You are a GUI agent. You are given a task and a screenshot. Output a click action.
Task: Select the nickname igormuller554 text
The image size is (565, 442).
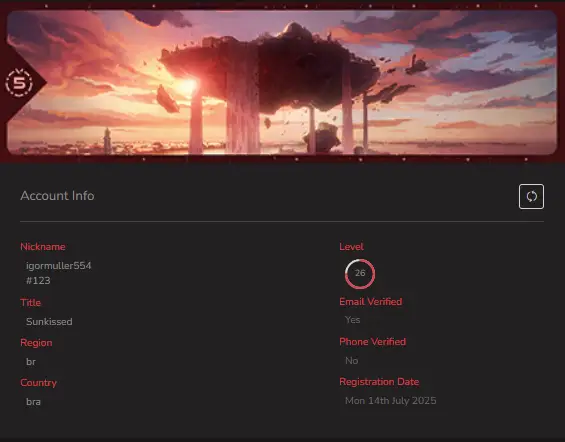pyautogui.click(x=58, y=266)
